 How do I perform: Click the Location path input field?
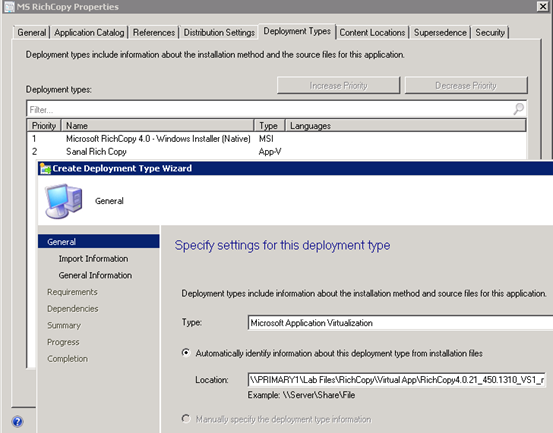click(397, 380)
